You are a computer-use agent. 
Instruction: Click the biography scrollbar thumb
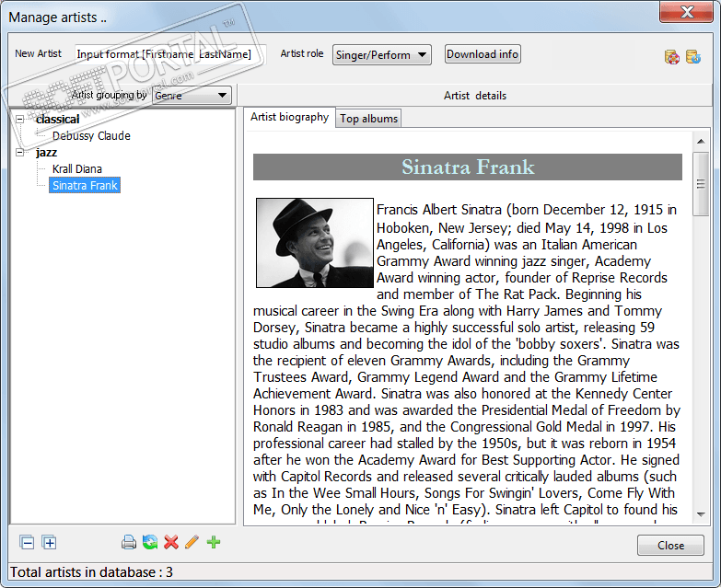pyautogui.click(x=701, y=184)
